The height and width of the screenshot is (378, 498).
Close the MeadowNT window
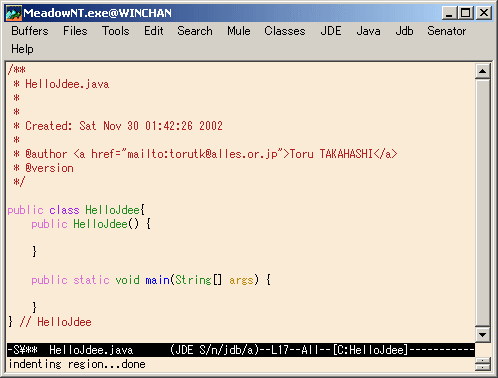pyautogui.click(x=484, y=13)
